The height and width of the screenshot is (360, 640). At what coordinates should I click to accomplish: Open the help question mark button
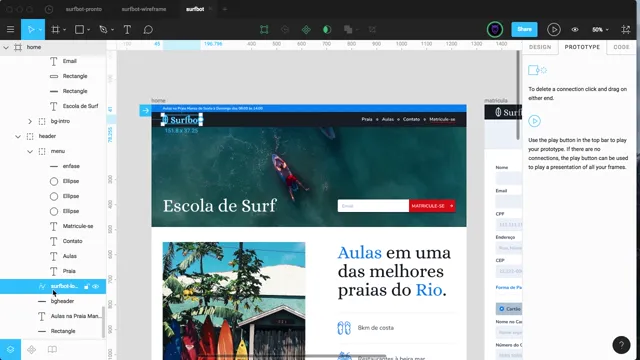pos(621,345)
